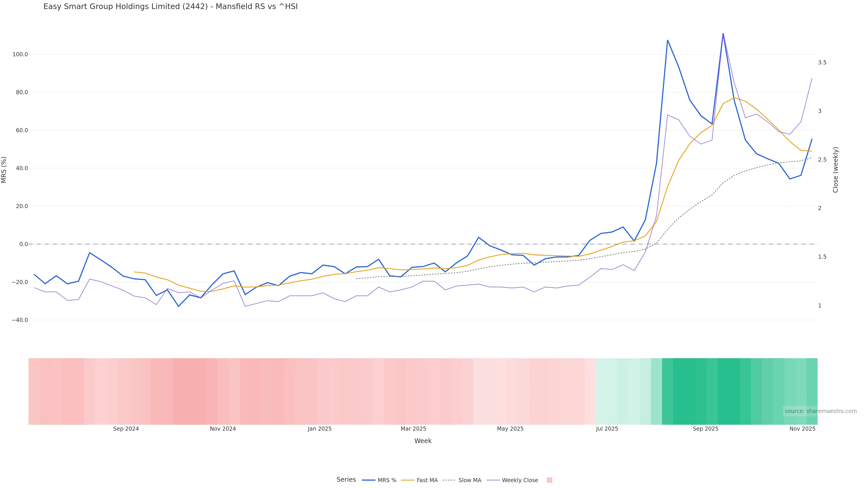This screenshot has width=868, height=488.
Task: Click the purple Weekly Close legend line icon
Action: [493, 480]
